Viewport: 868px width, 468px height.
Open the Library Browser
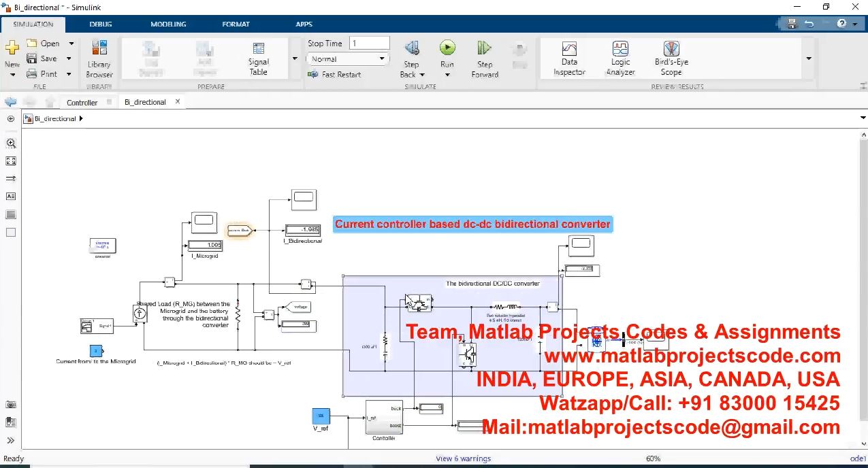point(99,58)
